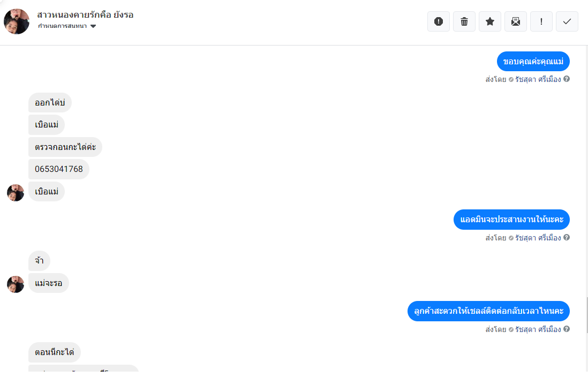Click sender name รัชสุดา ศรีเมือง under first message
This screenshot has height=377, width=588.
click(538, 79)
